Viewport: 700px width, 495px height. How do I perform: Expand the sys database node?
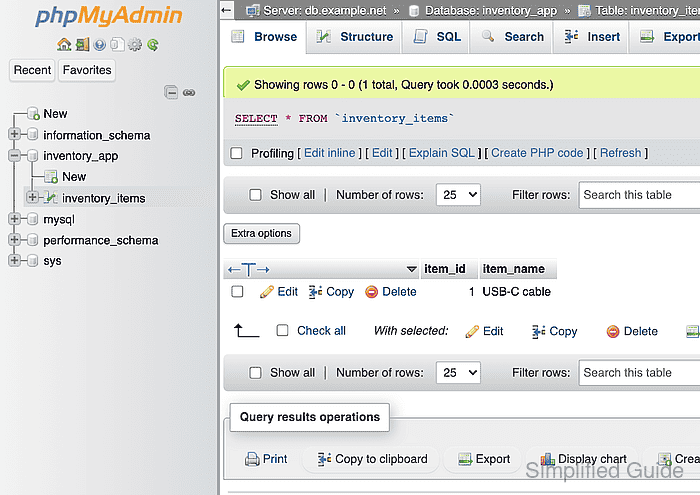14,260
